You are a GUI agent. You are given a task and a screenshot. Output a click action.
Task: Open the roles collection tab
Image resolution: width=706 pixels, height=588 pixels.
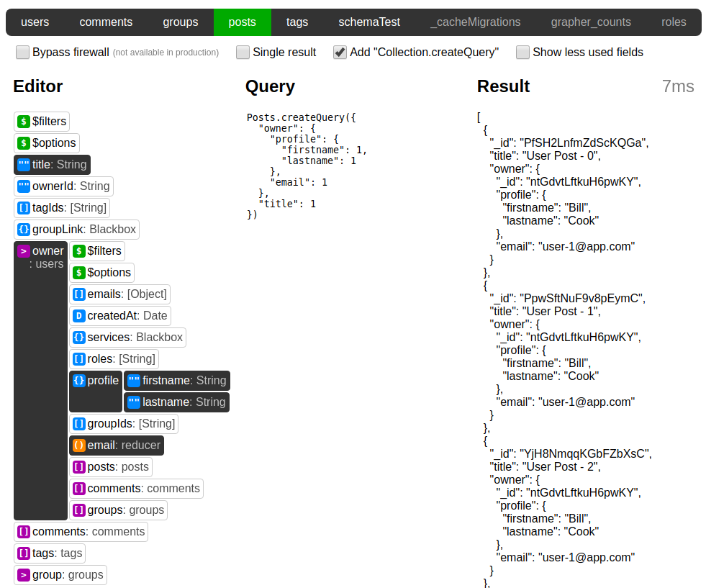coord(674,22)
